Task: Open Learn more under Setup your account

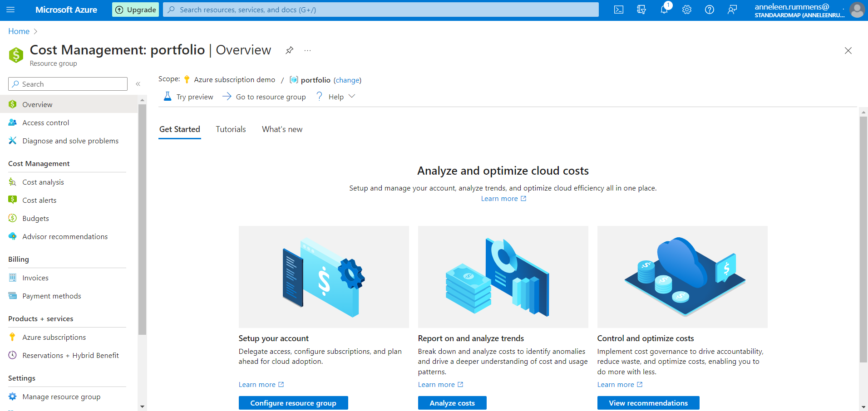Action: pyautogui.click(x=261, y=385)
